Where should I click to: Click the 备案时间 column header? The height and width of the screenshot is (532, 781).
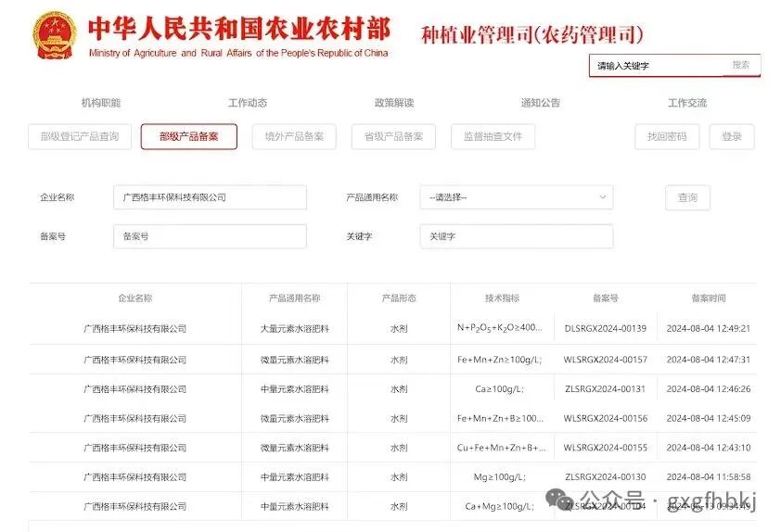[x=709, y=298]
